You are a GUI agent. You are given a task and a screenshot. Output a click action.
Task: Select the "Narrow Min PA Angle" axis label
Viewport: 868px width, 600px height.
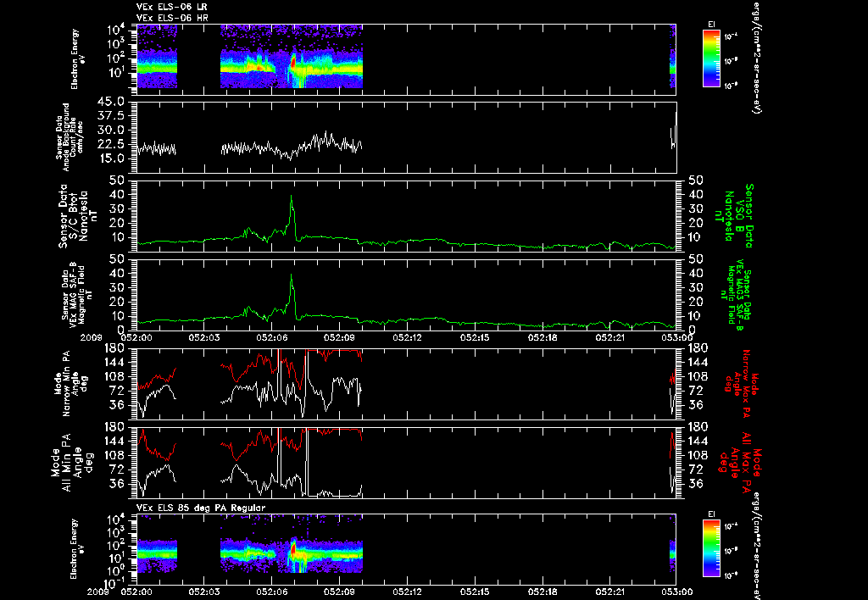point(70,382)
